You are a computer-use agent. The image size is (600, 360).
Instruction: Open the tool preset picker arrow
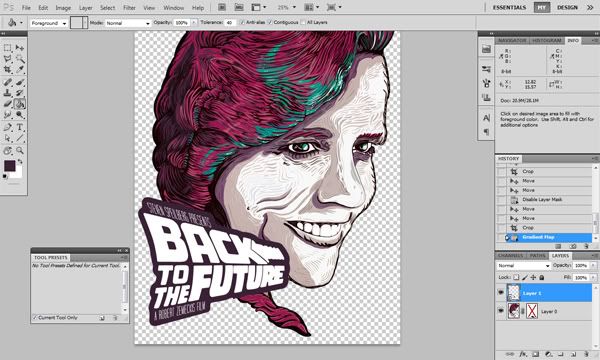pos(21,23)
